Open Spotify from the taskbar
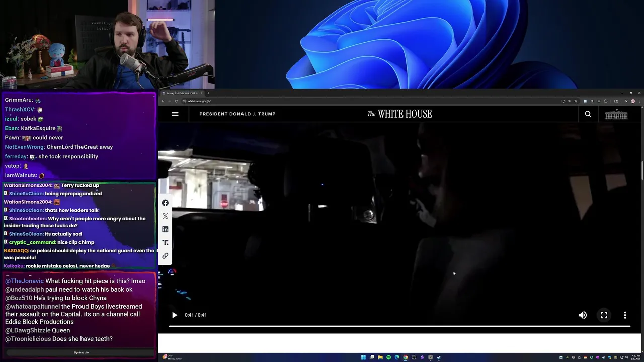The width and height of the screenshot is (644, 362). 388,357
